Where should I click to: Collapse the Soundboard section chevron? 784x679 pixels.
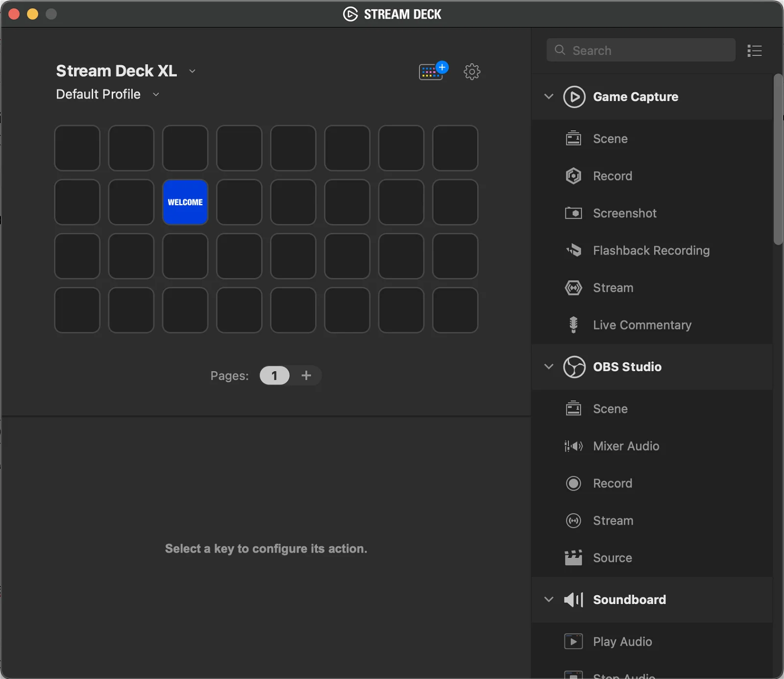(549, 600)
